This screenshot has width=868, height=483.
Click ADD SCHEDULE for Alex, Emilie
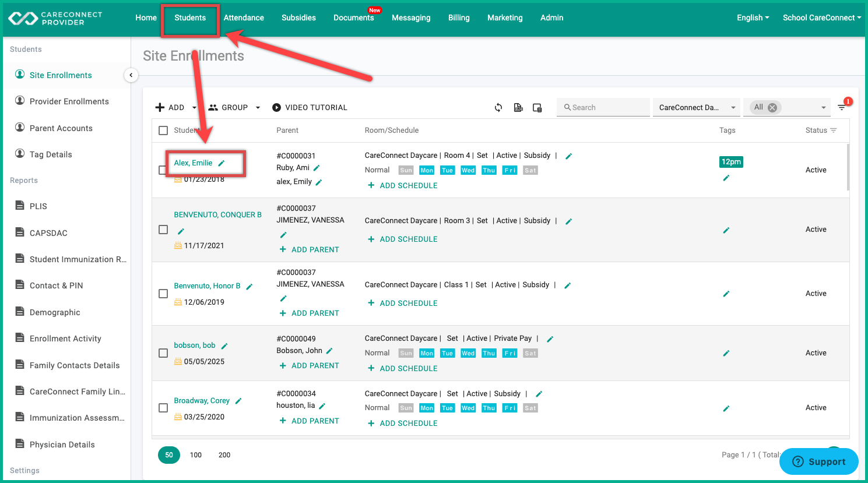pos(402,186)
